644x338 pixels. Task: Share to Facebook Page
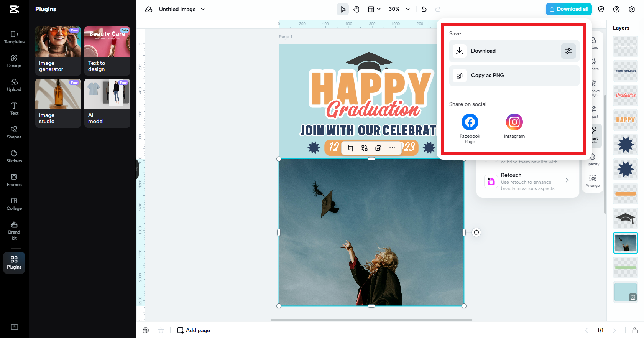(470, 122)
